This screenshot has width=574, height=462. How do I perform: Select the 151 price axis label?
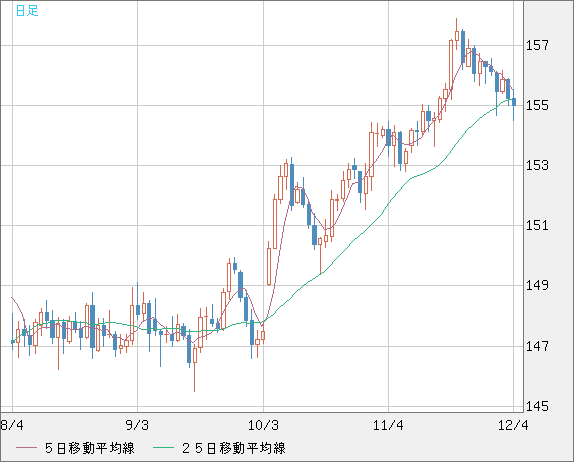[537, 225]
